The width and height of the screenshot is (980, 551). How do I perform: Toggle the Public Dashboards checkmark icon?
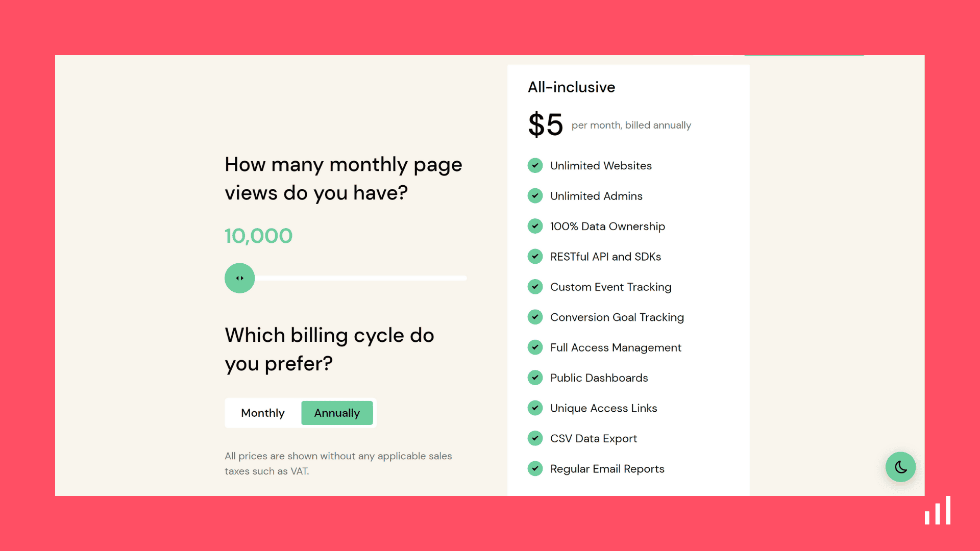tap(535, 378)
